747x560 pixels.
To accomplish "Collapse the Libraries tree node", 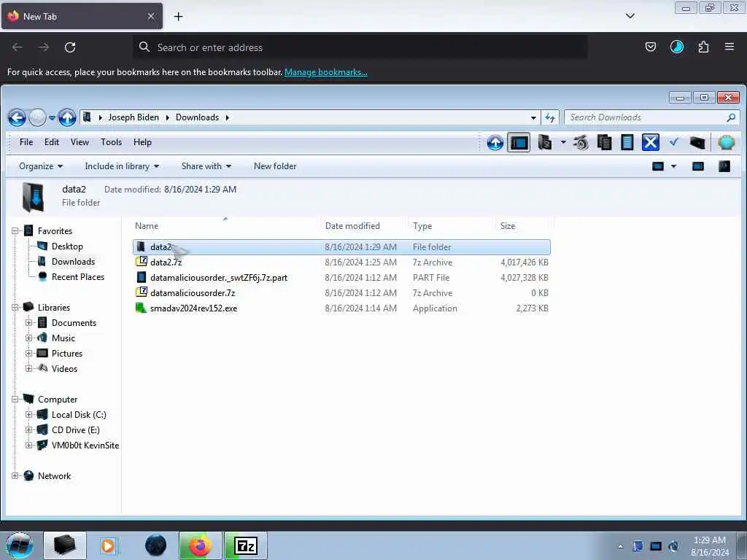I will tap(15, 308).
